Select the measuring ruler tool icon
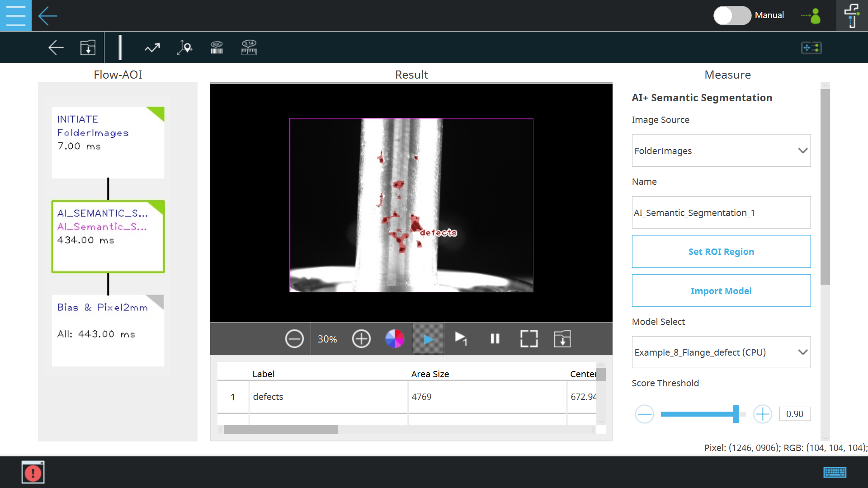Screen dimensions: 868x488 coord(249,47)
